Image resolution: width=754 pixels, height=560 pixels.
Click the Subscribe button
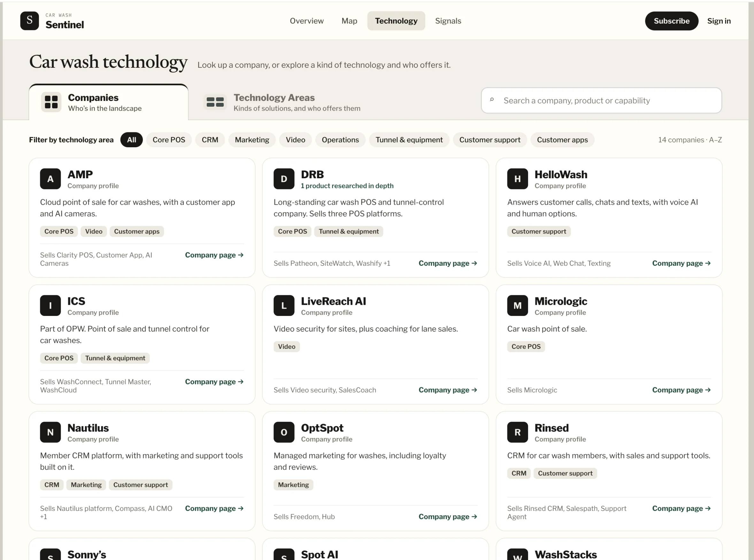671,21
